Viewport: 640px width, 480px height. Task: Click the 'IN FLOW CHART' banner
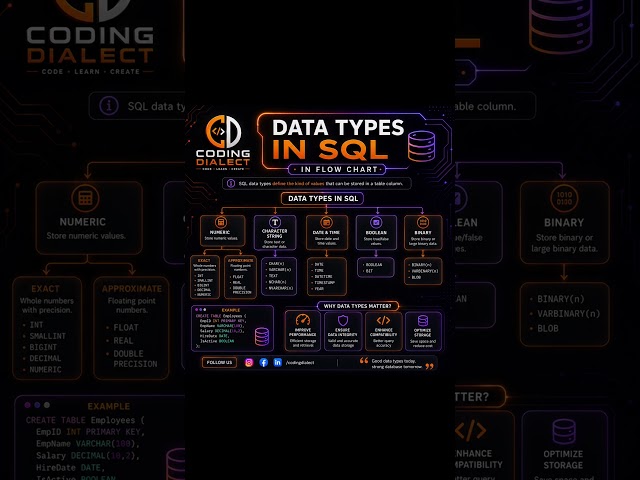point(337,169)
